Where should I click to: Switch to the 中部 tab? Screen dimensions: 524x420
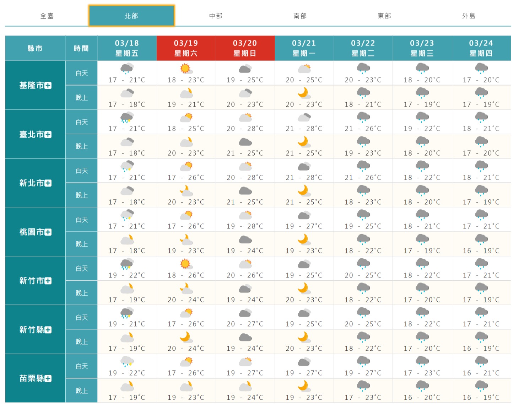216,16
